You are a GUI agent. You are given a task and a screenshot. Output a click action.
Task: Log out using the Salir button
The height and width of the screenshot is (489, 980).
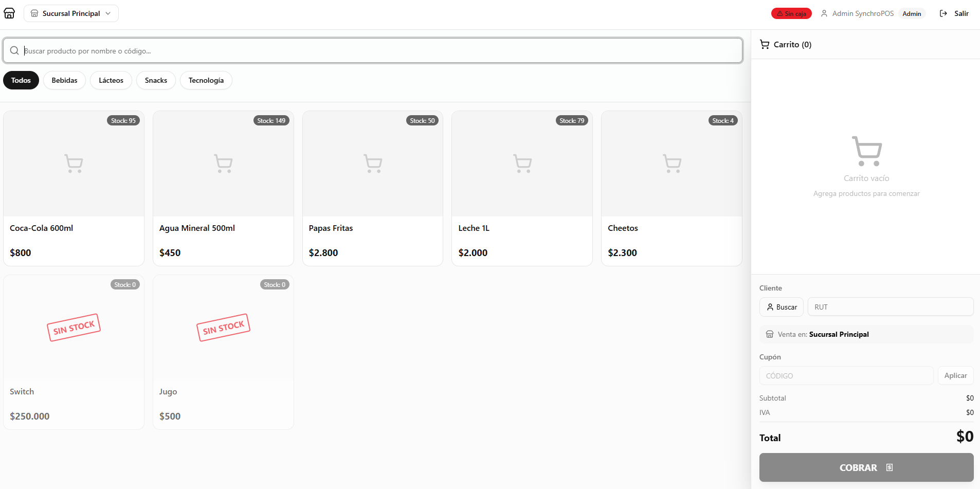954,14
